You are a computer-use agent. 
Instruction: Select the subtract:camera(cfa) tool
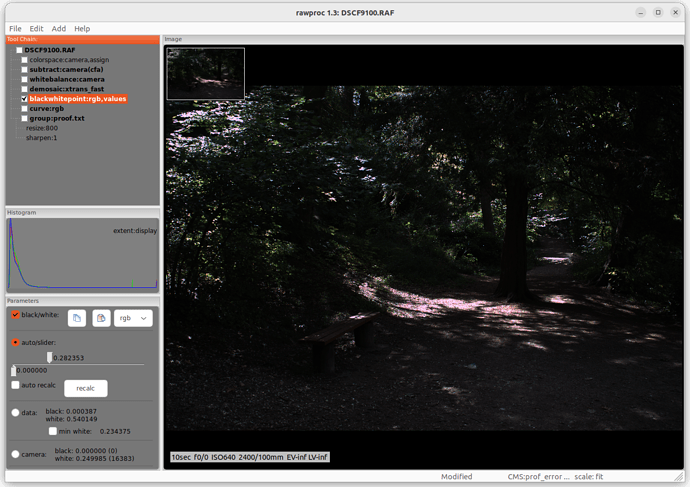[66, 70]
